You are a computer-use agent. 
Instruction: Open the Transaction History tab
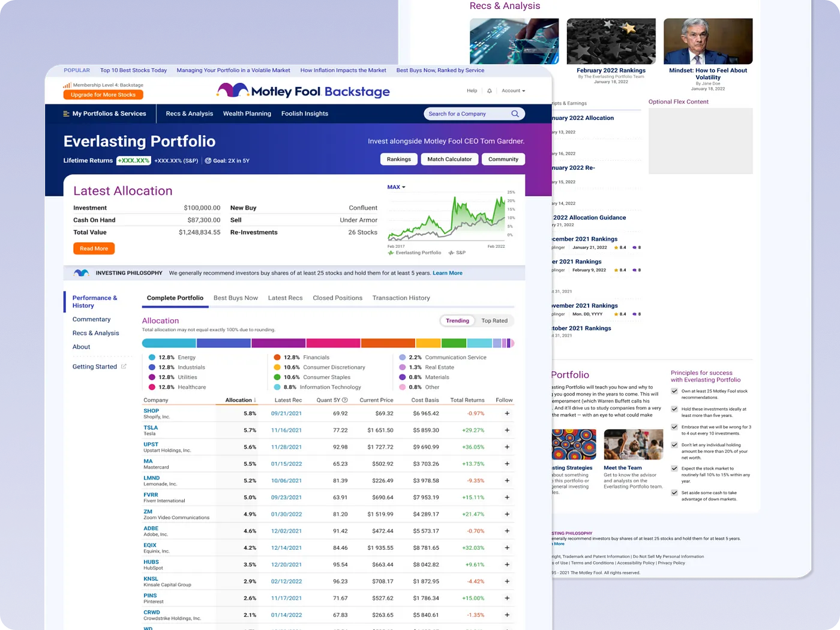[401, 298]
